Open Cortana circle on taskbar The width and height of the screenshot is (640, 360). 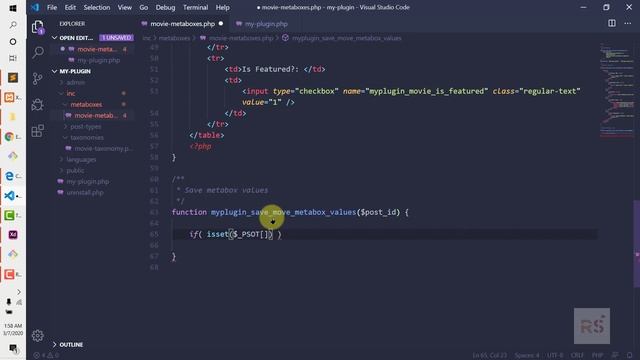[13, 42]
